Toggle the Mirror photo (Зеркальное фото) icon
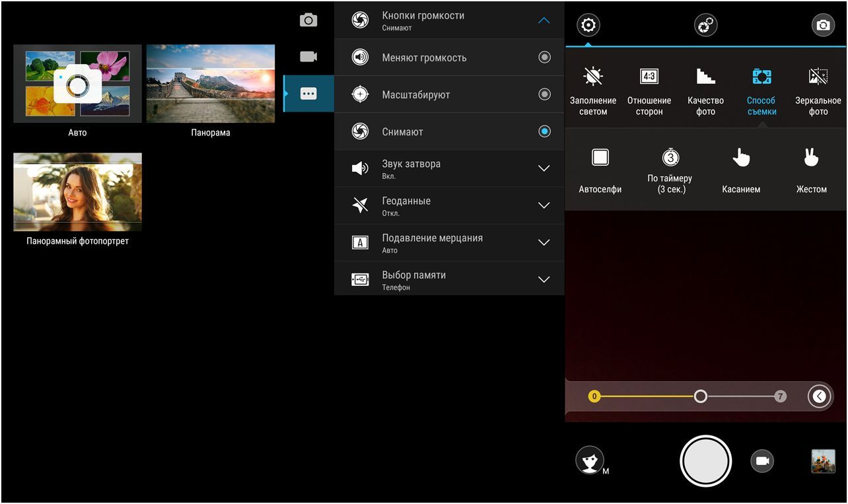Viewport: 848px width, 504px height. 818,77
